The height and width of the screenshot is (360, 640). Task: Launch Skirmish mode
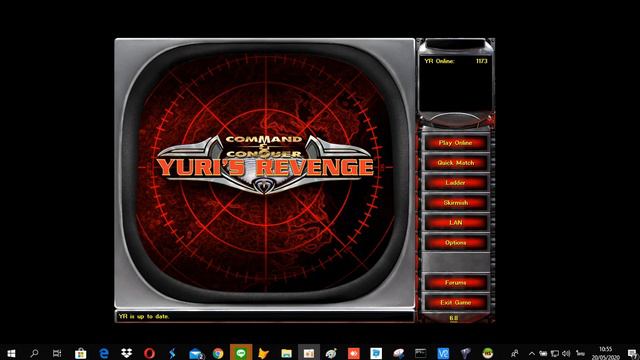tap(456, 203)
